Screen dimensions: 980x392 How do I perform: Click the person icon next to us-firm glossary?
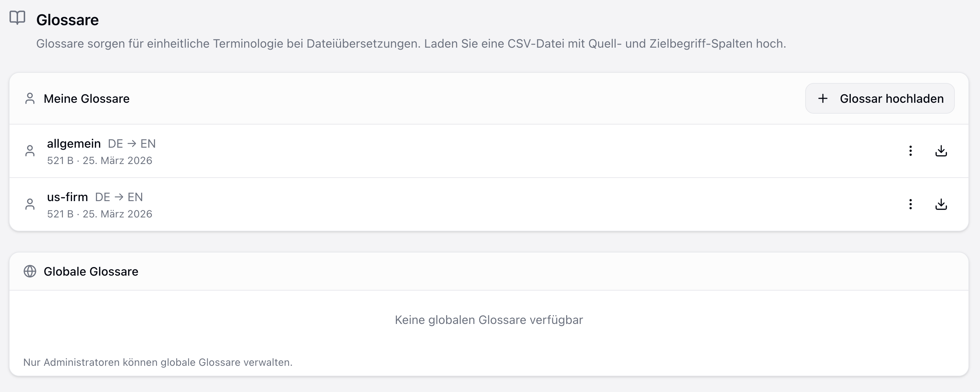click(x=31, y=205)
